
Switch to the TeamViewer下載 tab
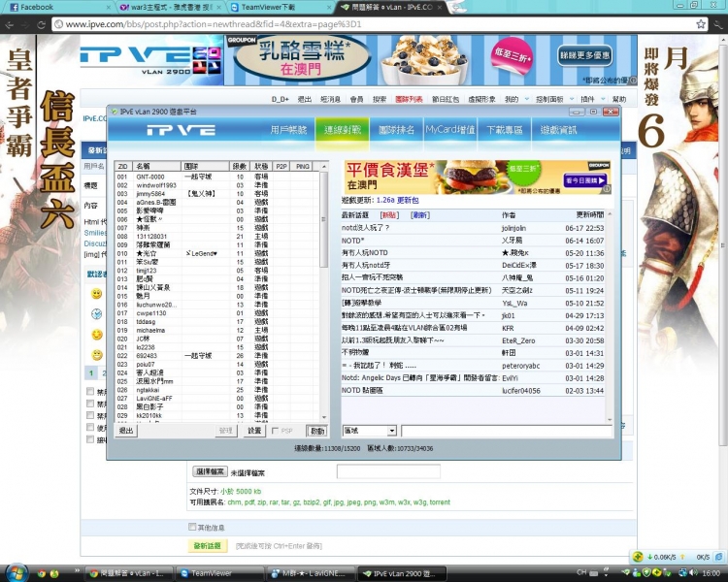click(280, 7)
